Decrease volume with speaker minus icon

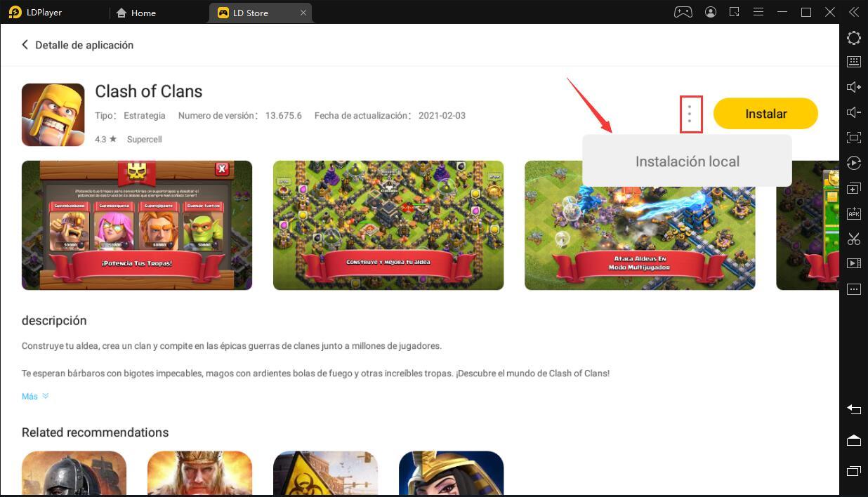854,112
